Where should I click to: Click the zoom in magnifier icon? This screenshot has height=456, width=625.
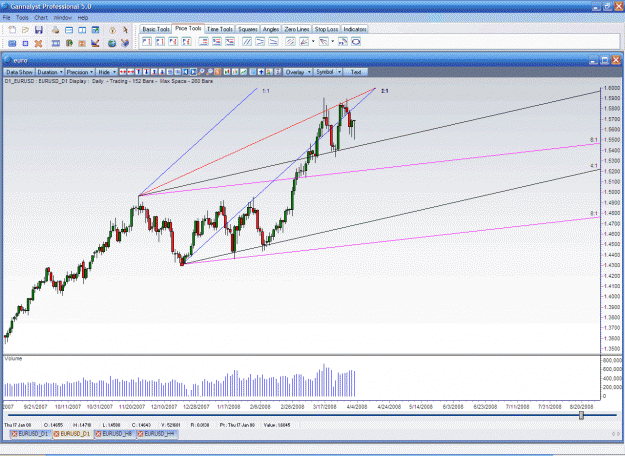[x=201, y=72]
